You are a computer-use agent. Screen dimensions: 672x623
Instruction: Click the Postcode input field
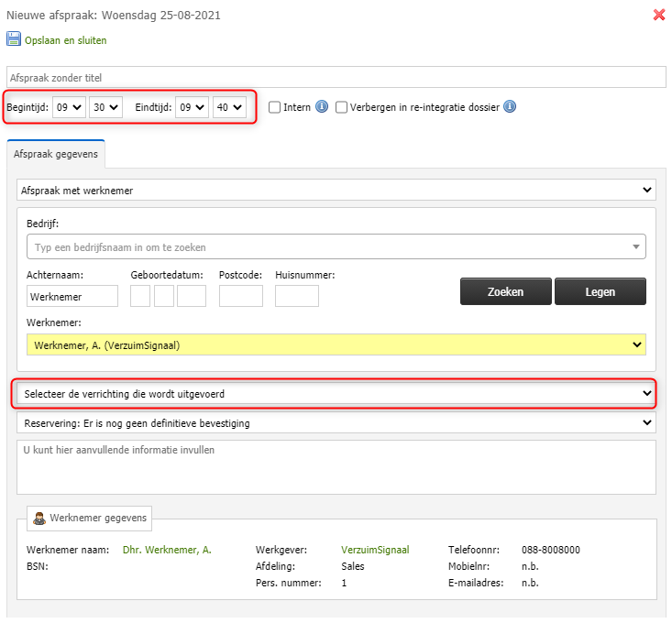coord(241,296)
